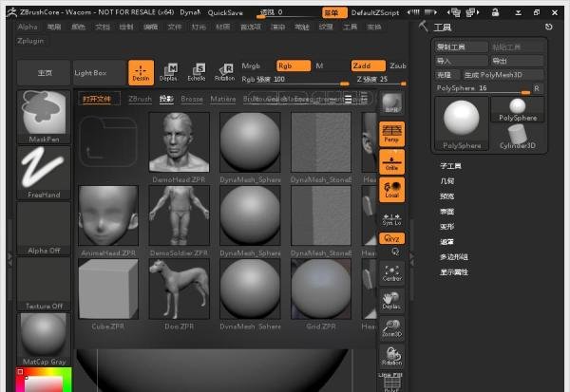Click the ZBrush logo in title bar
The image size is (570, 392).
11,12
